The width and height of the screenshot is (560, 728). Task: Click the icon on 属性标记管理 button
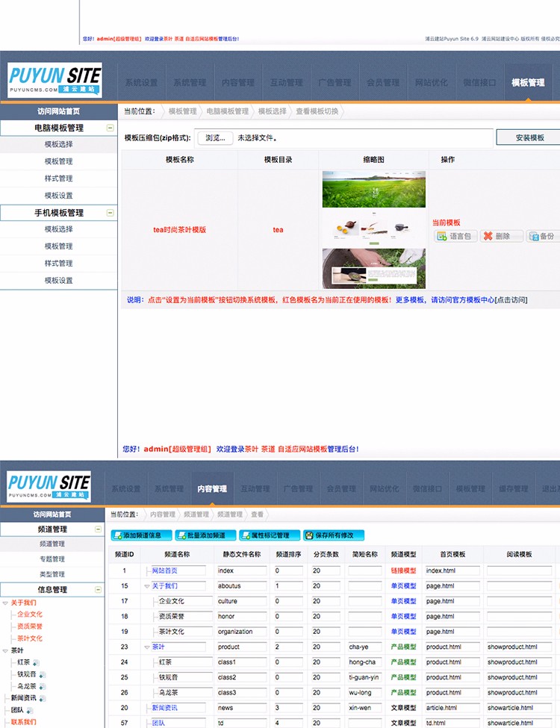246,535
